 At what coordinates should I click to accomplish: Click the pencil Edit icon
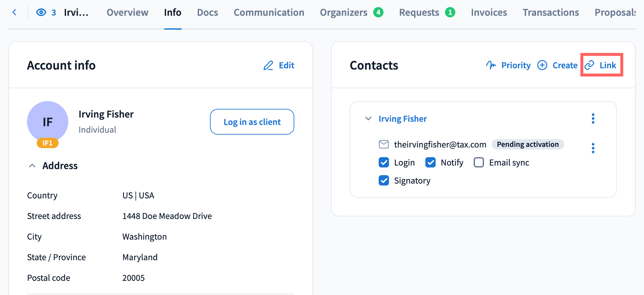coord(268,65)
